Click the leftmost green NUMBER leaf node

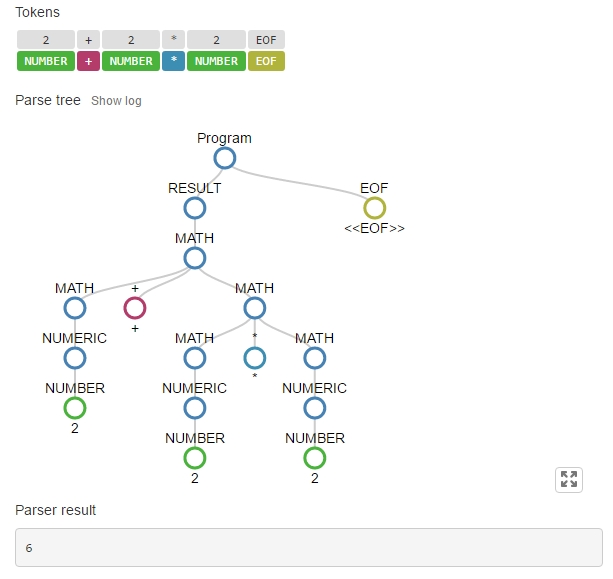75,408
